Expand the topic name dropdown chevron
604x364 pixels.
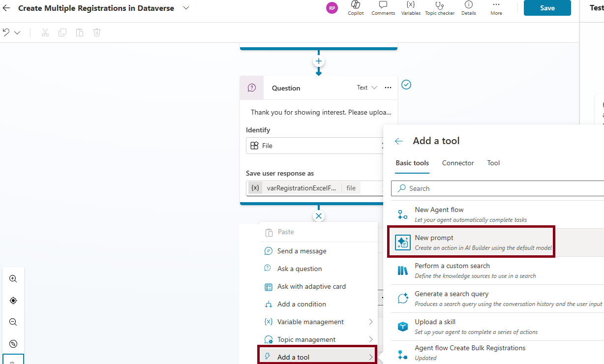tap(186, 8)
